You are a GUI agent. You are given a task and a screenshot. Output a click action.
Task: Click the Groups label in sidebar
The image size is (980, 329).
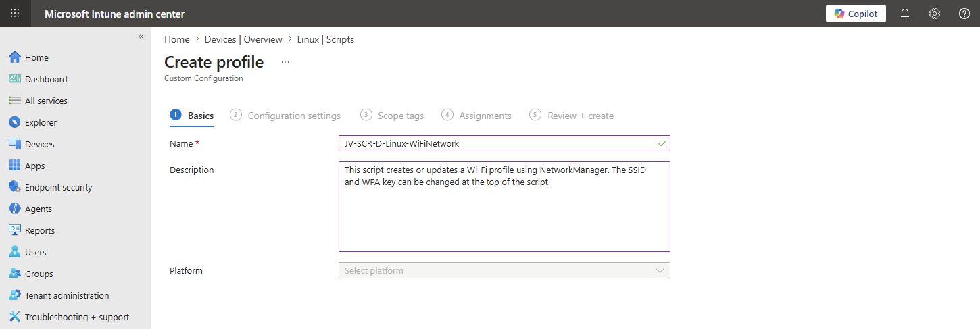(x=39, y=274)
